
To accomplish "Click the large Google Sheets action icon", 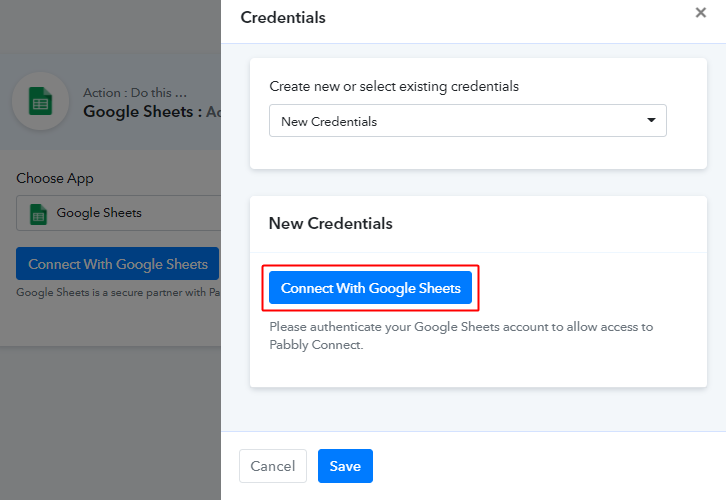I will (x=41, y=101).
